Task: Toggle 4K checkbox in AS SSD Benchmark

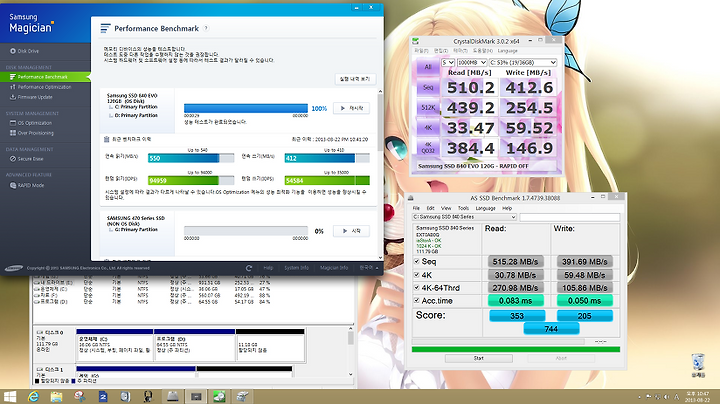Action: pyautogui.click(x=417, y=275)
